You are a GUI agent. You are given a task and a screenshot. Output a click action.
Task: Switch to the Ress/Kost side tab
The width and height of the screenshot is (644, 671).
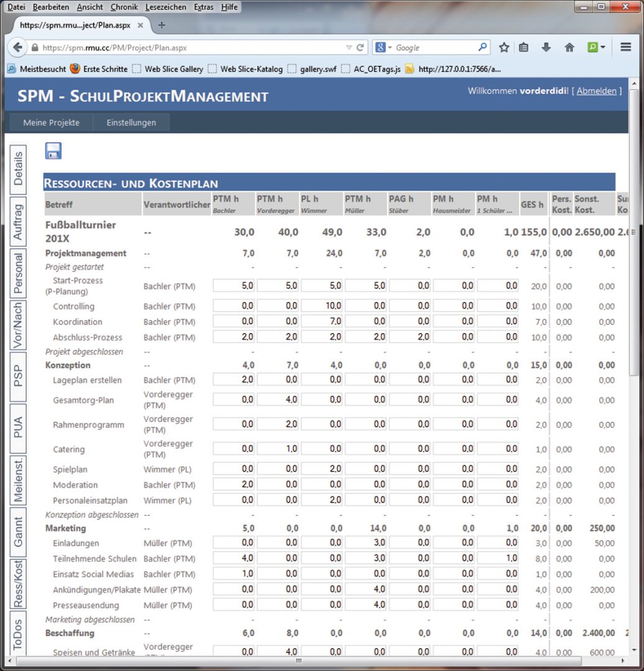18,583
